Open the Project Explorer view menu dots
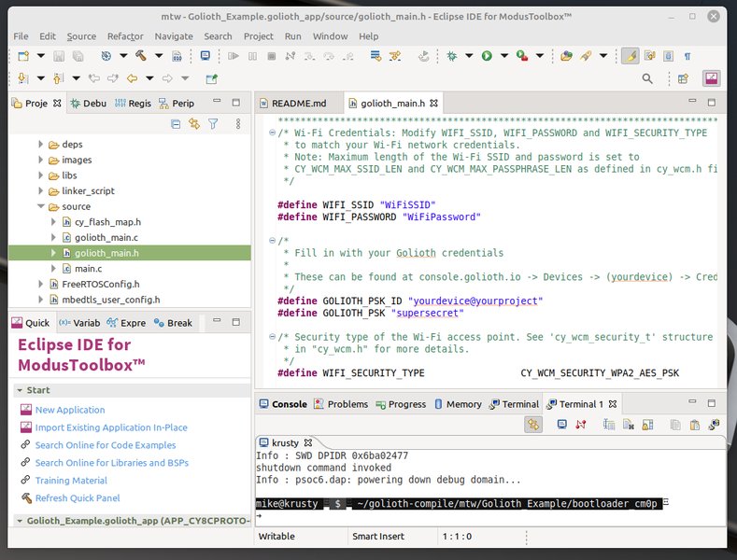Viewport: 737px width, 560px height. pos(238,124)
